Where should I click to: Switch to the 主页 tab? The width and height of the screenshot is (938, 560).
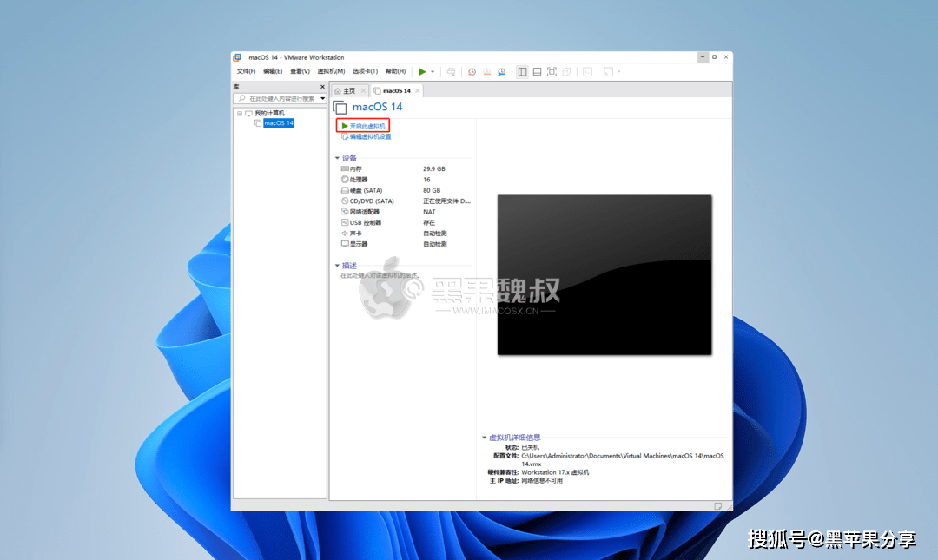click(349, 91)
